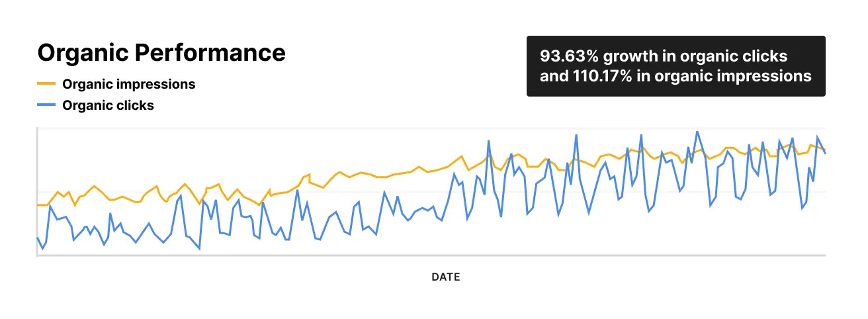This screenshot has height=319, width=868.
Task: Click the orange Organic impressions legend swatch
Action: [46, 84]
